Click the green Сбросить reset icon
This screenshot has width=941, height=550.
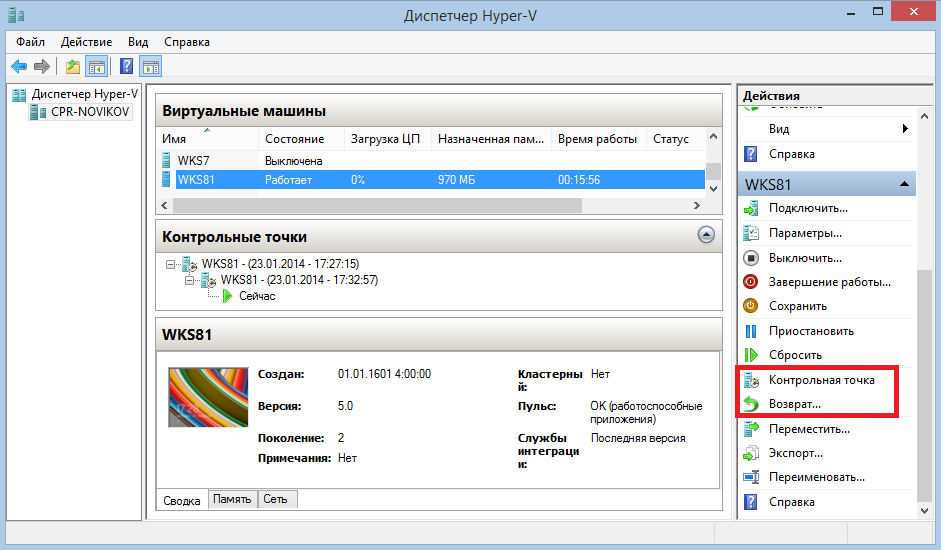point(752,355)
